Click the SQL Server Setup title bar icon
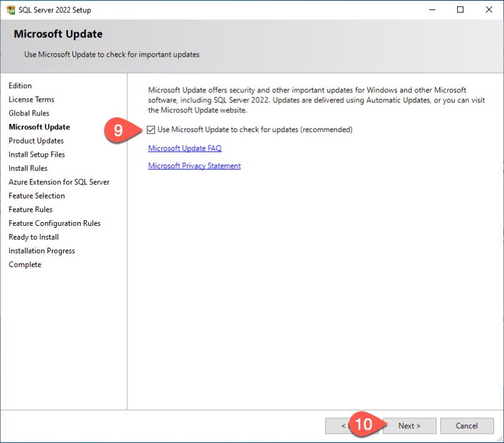This screenshot has height=443, width=504. (x=11, y=10)
